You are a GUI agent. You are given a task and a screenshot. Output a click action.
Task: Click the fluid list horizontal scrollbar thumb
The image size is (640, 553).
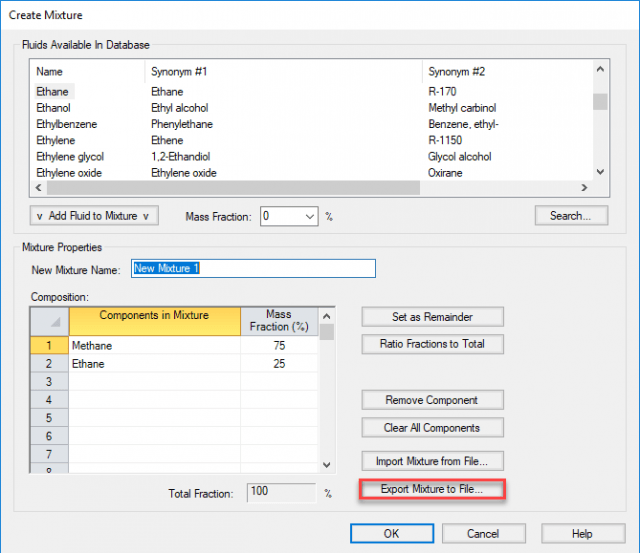(x=233, y=188)
